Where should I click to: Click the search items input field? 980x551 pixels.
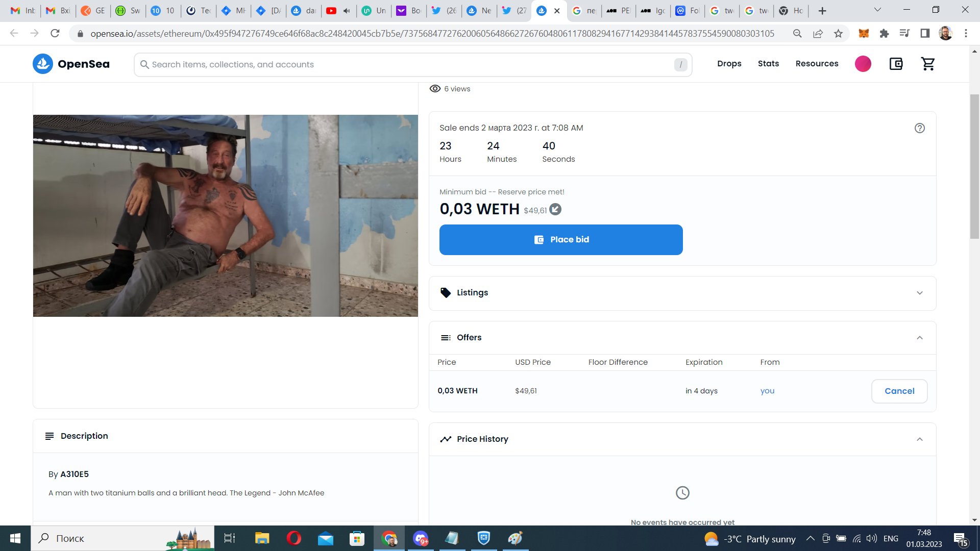408,65
